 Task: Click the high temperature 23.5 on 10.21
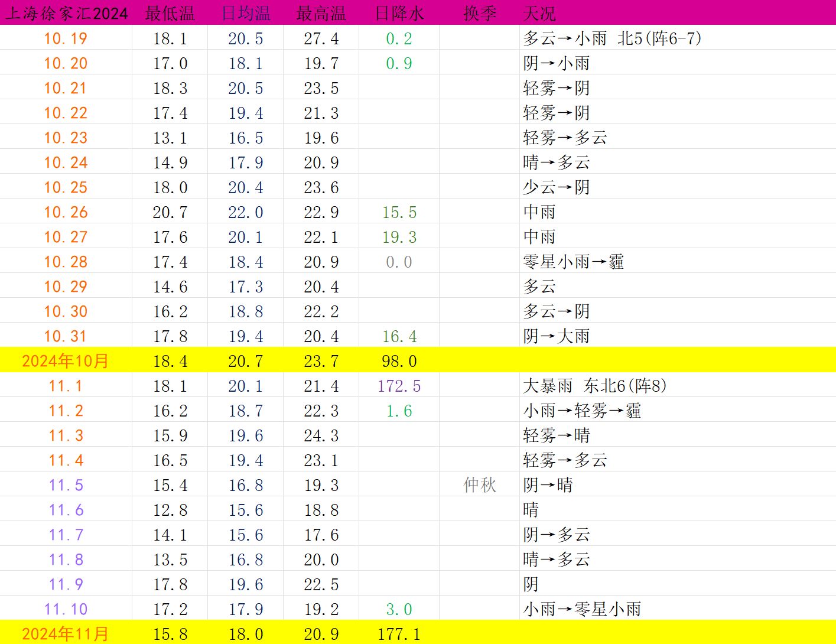(x=321, y=88)
